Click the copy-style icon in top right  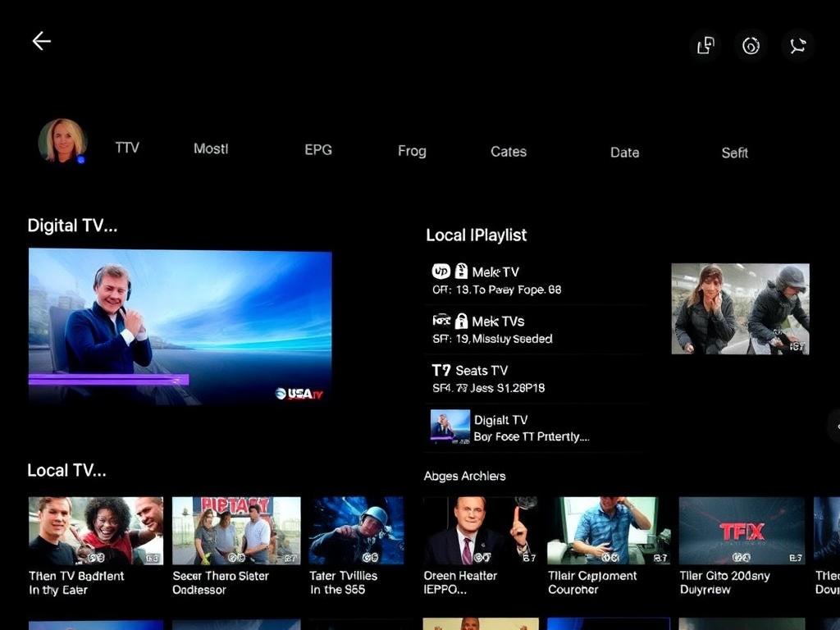[705, 46]
